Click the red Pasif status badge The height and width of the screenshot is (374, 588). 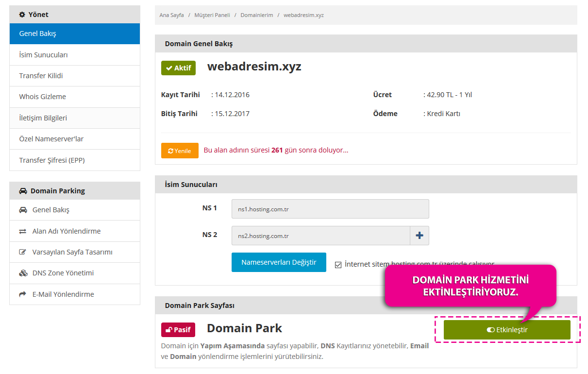[178, 330]
